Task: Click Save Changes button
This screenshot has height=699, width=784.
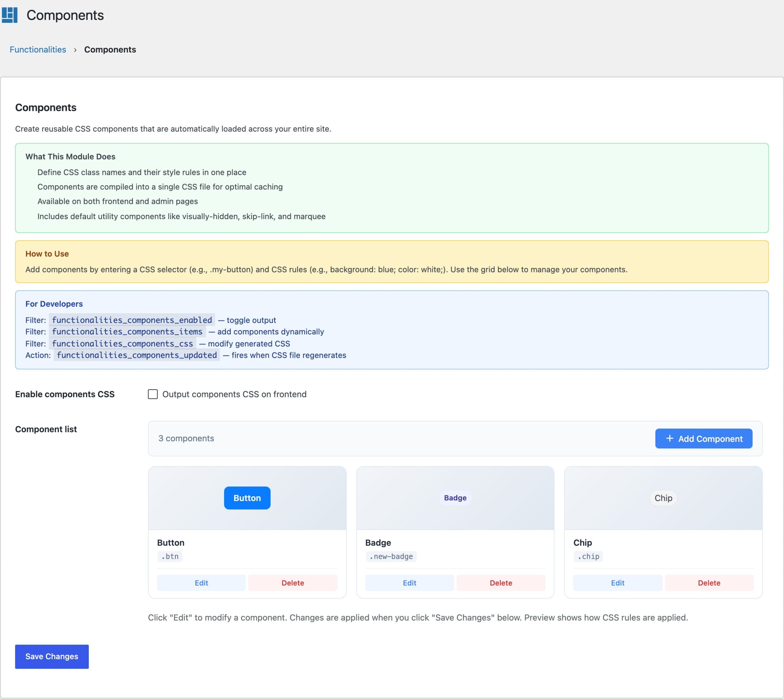Action: (52, 656)
